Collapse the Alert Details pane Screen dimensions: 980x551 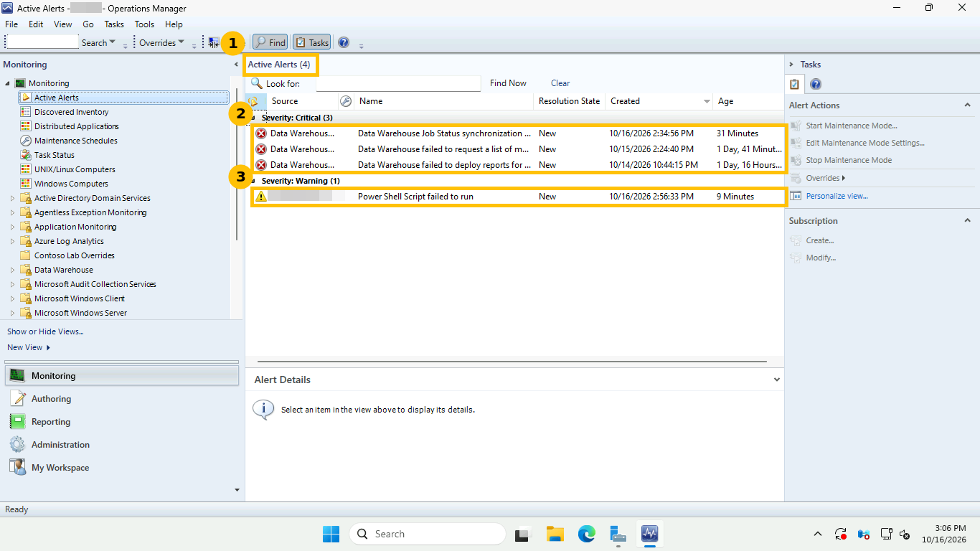776,380
